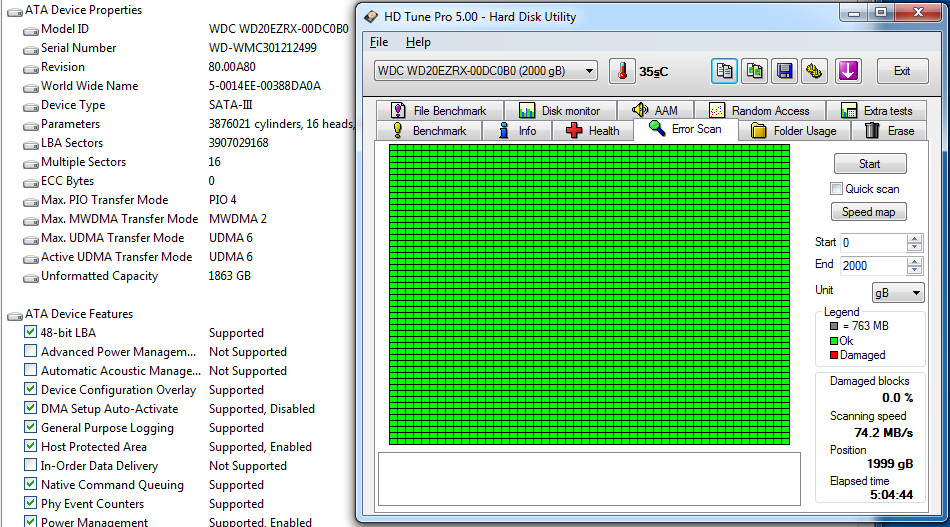Open the File menu

(379, 42)
